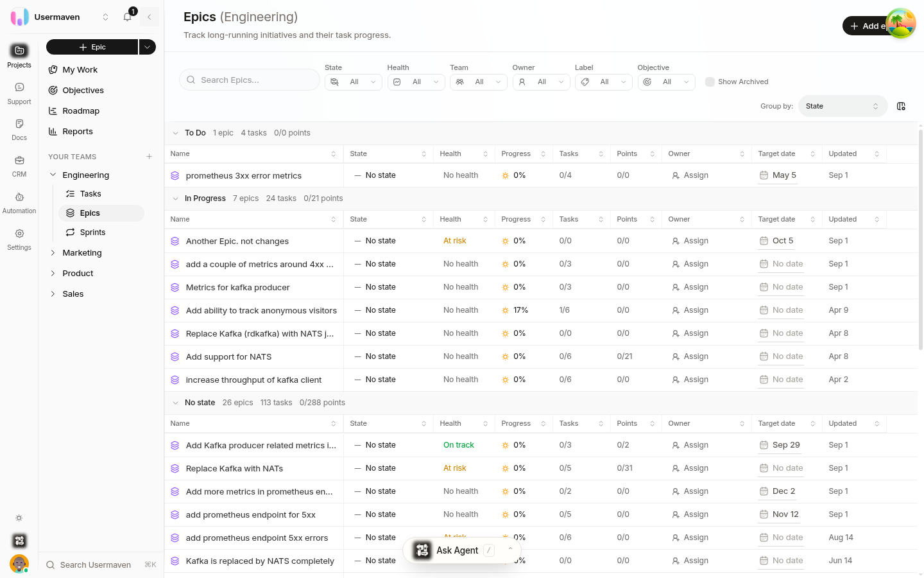Open the user avatar at bottom left
Screen dimensions: 924x578
click(19, 564)
